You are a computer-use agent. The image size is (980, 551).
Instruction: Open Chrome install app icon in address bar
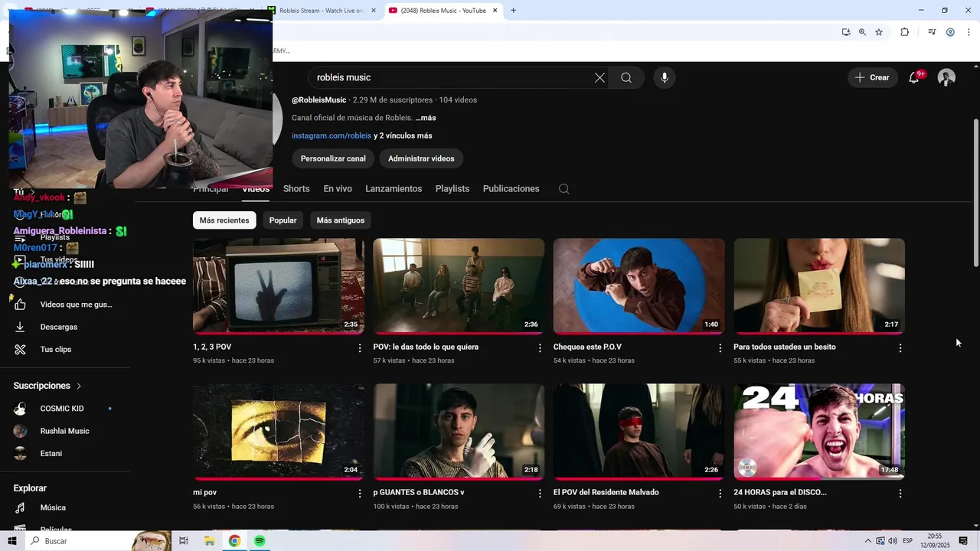click(846, 32)
